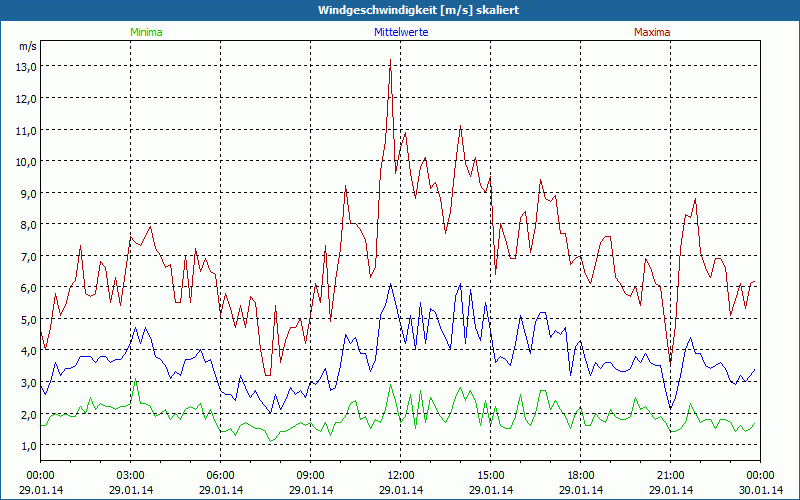
Task: Select the blue "Mittelwerte" legend label
Action: 401,32
